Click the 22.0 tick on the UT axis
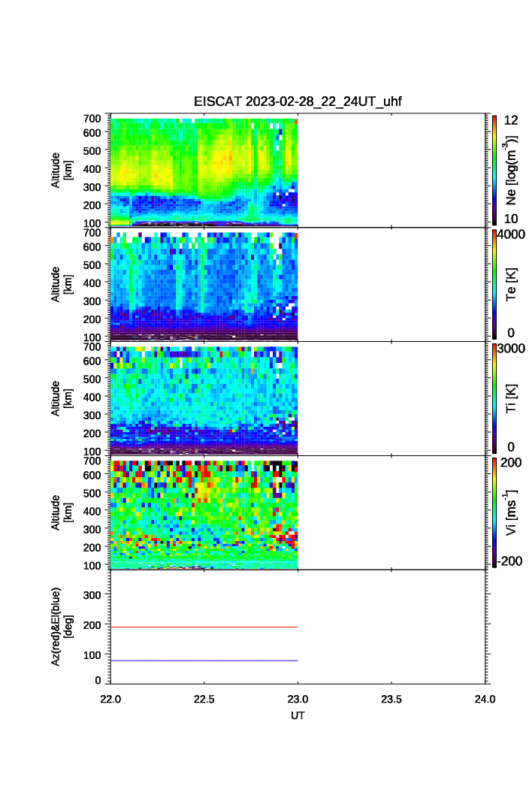The width and height of the screenshot is (532, 798). 111,699
